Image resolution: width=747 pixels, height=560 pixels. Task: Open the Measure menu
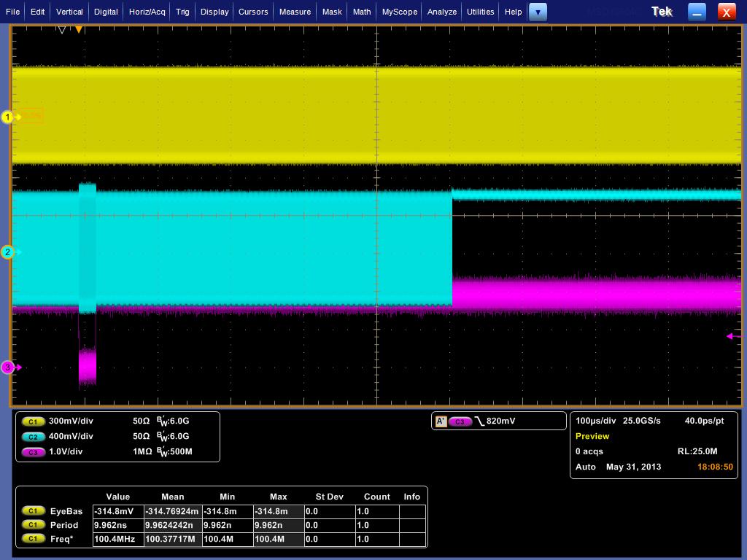coord(295,12)
